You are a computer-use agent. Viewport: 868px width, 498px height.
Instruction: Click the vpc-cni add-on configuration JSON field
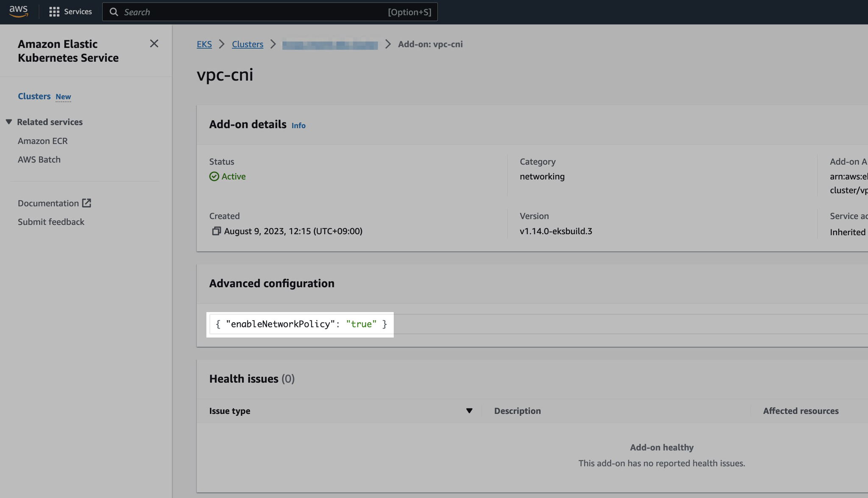[300, 324]
